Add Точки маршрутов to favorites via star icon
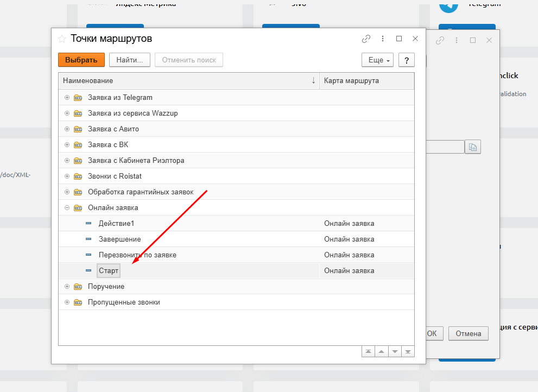 62,39
